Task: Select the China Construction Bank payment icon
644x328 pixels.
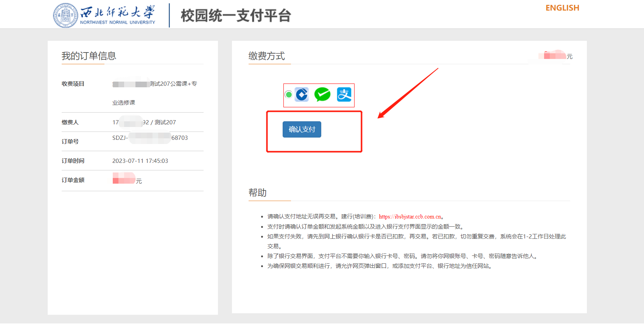Action: tap(302, 94)
